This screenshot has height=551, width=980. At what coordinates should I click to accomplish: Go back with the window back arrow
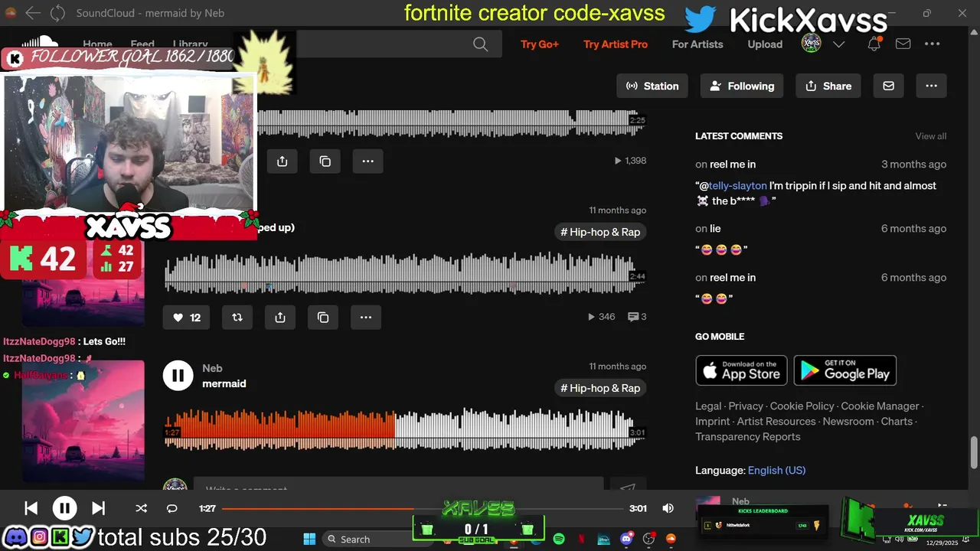tap(32, 13)
